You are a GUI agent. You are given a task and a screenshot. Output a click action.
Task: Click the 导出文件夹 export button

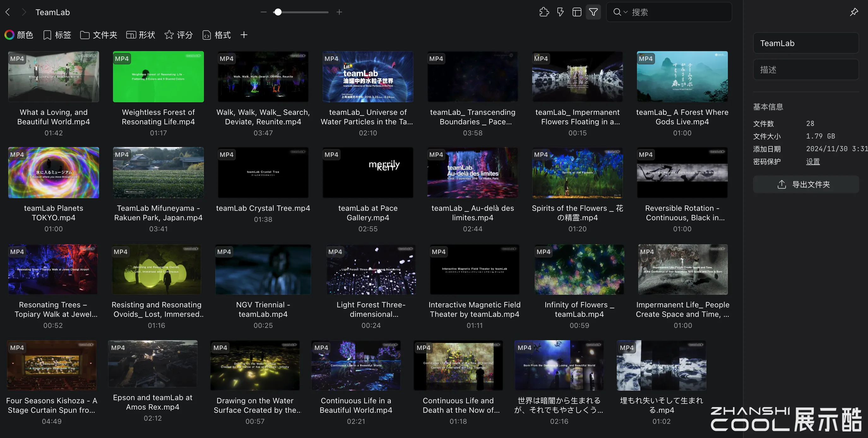pos(806,184)
